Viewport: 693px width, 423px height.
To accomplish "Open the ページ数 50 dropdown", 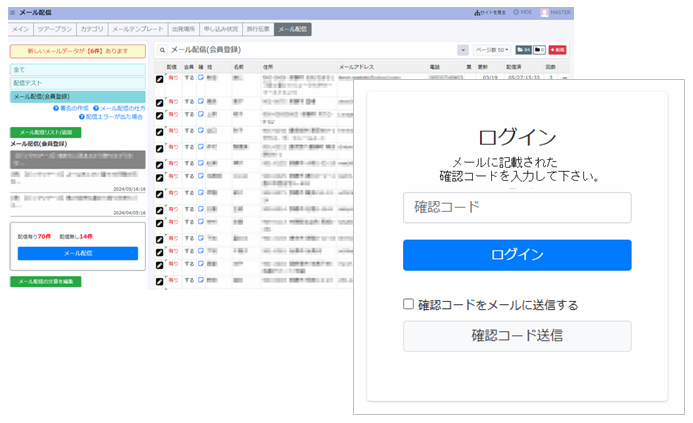I will coord(491,49).
